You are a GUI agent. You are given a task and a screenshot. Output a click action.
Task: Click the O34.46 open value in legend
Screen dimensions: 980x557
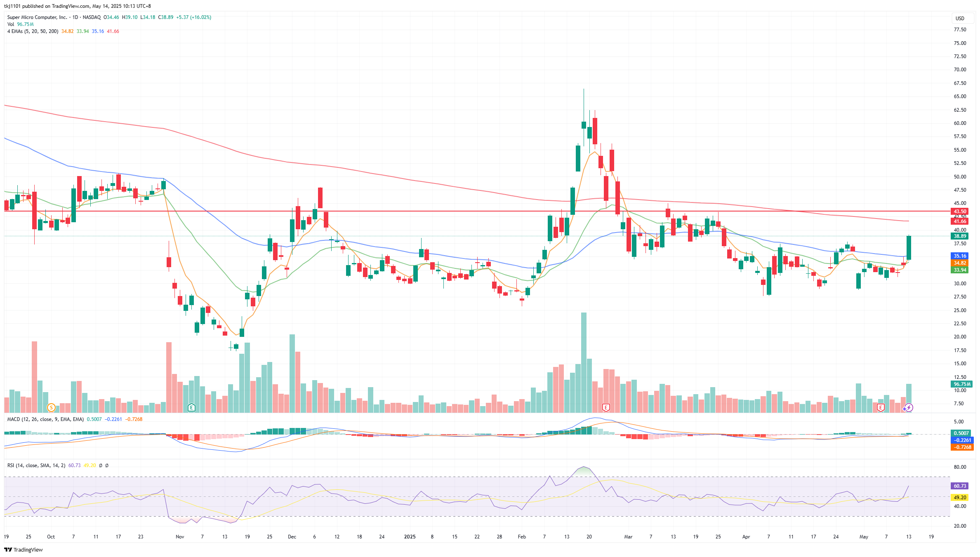pyautogui.click(x=111, y=17)
